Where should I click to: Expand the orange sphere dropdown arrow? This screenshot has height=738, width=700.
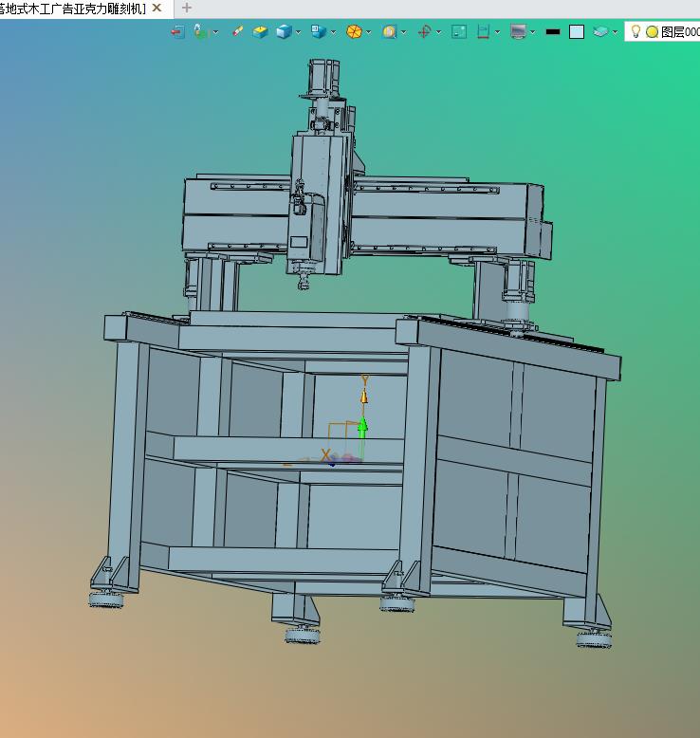click(369, 32)
